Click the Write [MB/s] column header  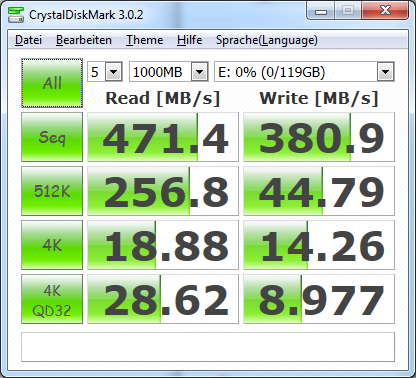point(319,99)
